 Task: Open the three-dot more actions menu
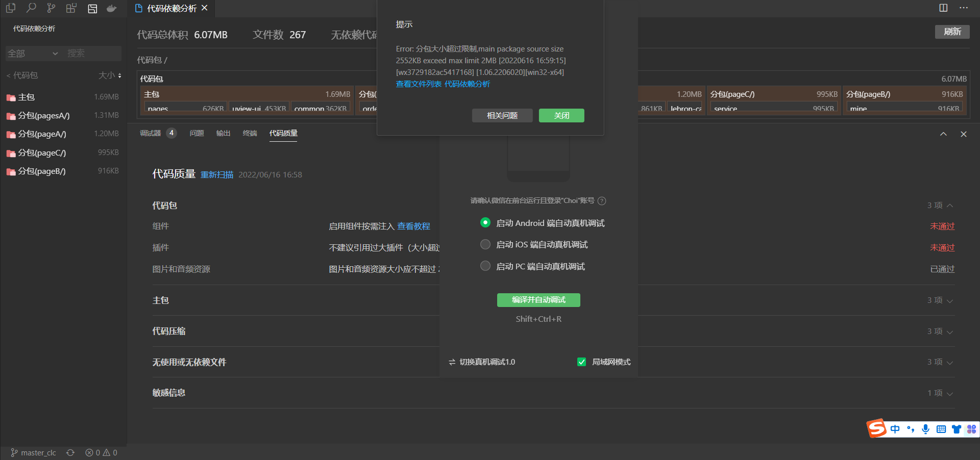[x=964, y=8]
